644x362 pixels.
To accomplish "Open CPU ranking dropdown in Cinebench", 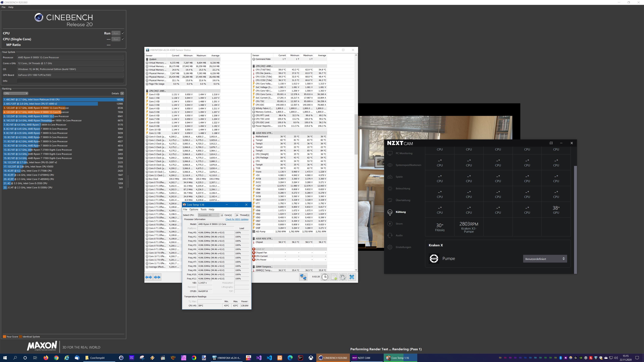I will [x=15, y=94].
